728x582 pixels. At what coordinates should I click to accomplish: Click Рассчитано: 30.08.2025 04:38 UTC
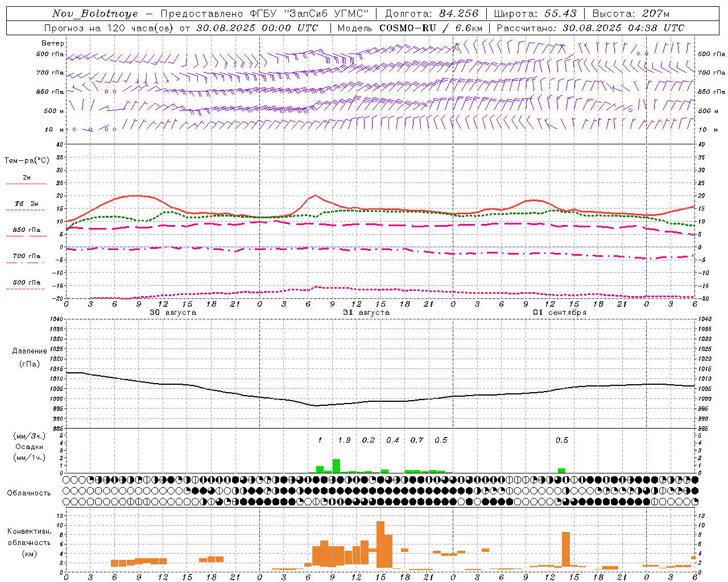tap(590, 28)
